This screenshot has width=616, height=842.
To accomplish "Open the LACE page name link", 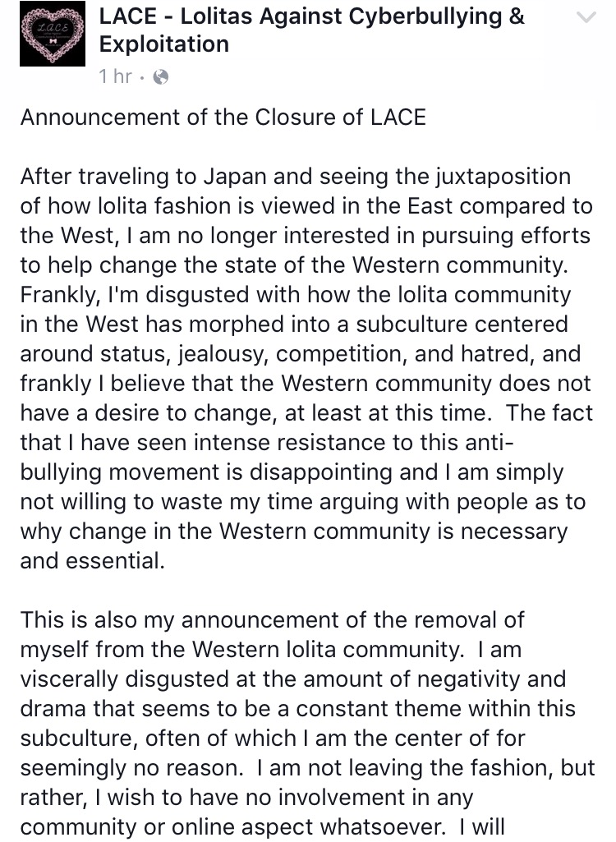I will 311,30.
